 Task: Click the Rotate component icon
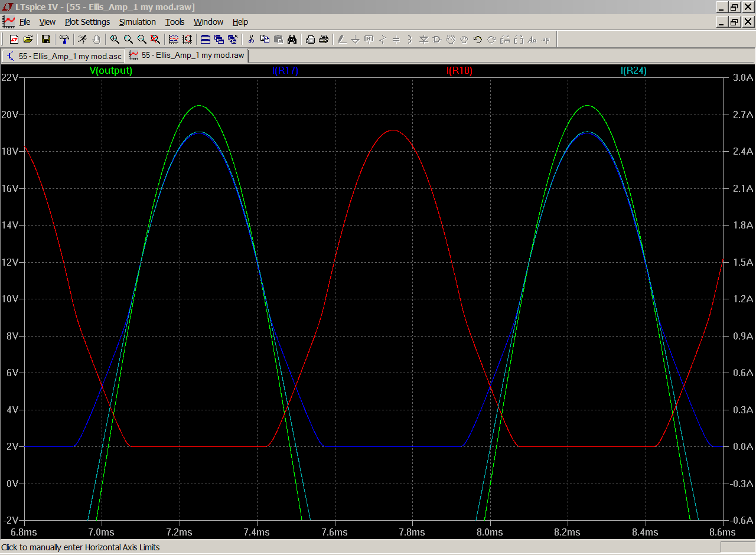point(505,39)
